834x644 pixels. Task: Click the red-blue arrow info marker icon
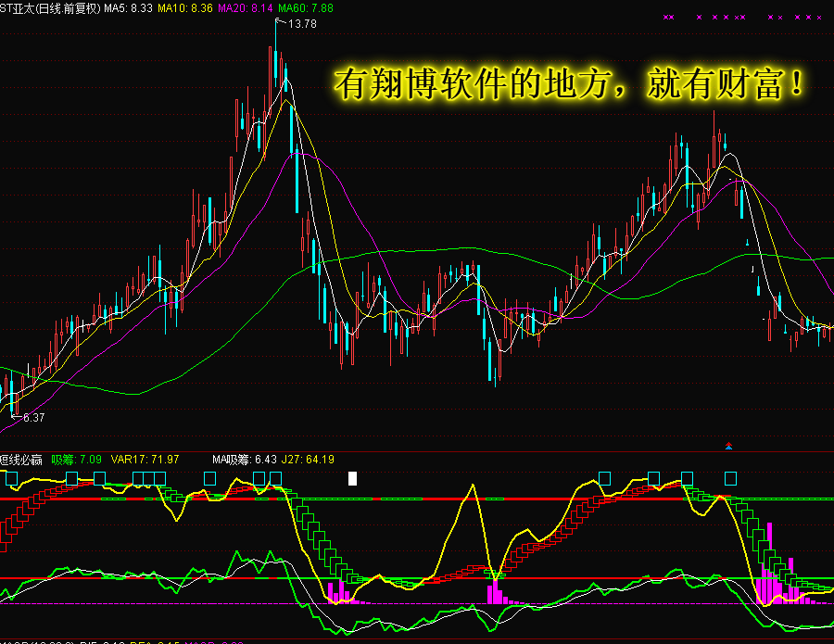click(x=728, y=446)
